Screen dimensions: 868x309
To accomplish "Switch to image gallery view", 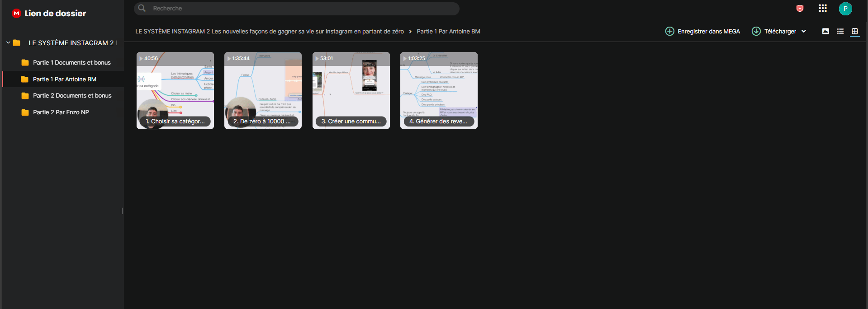I will click(825, 31).
